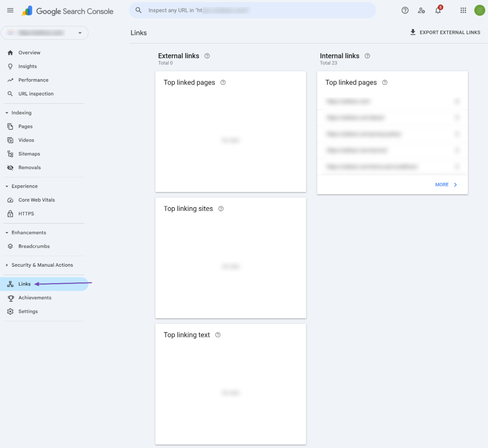Open the Google apps grid
Image resolution: width=488 pixels, height=448 pixels.
tap(463, 10)
